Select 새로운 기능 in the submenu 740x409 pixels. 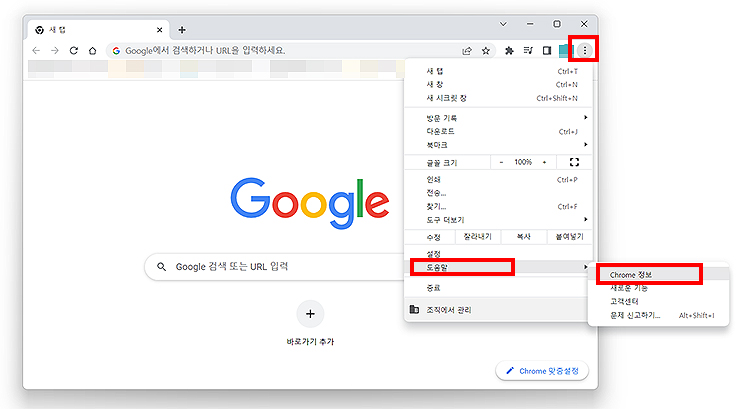(x=658, y=288)
